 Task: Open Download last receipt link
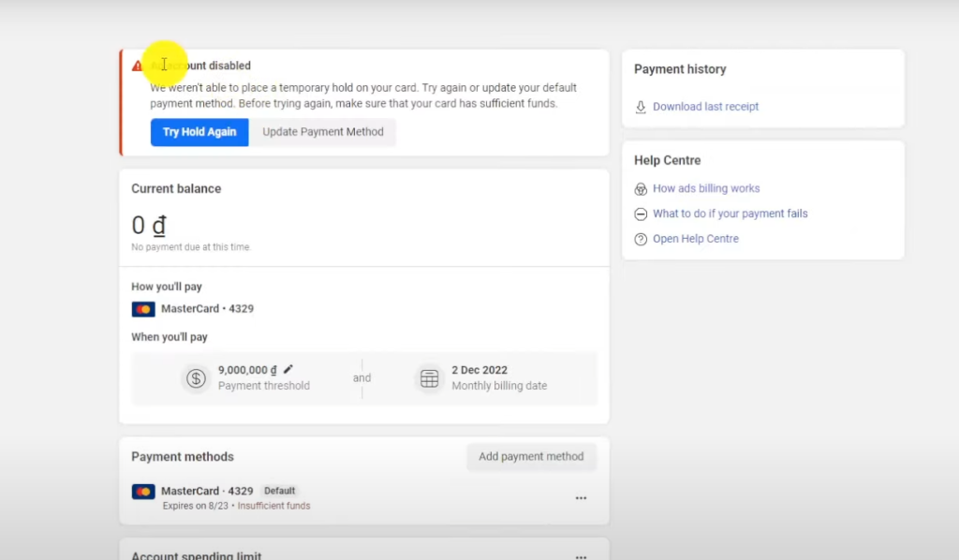pos(705,107)
